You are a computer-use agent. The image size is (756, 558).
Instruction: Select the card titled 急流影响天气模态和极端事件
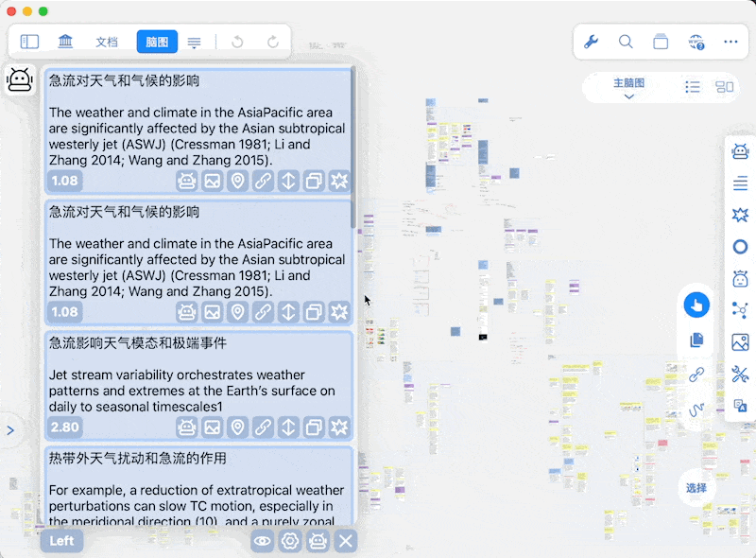point(198,386)
